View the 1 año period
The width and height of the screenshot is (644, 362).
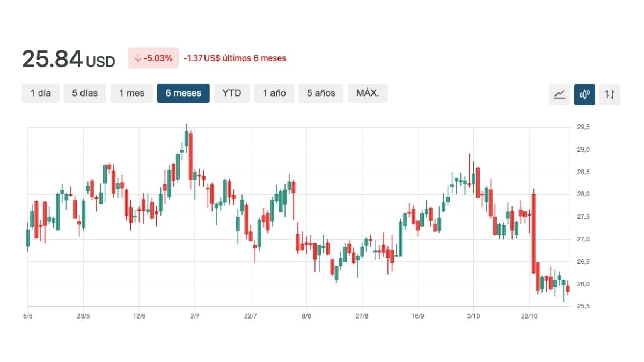tap(274, 93)
